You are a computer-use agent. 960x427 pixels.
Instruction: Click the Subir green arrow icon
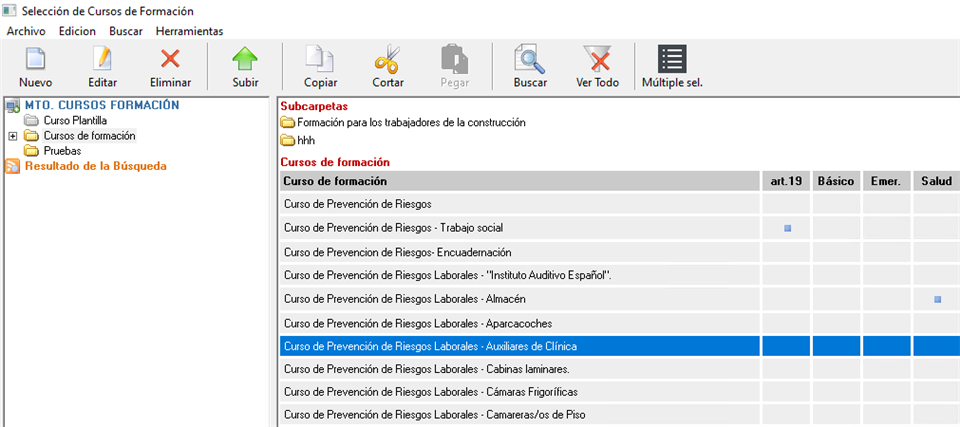[245, 60]
